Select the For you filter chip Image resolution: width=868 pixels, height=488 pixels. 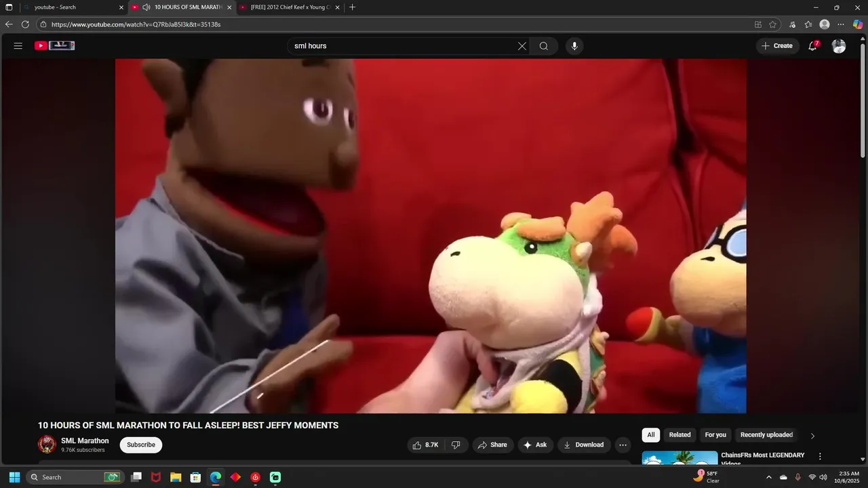pyautogui.click(x=715, y=435)
